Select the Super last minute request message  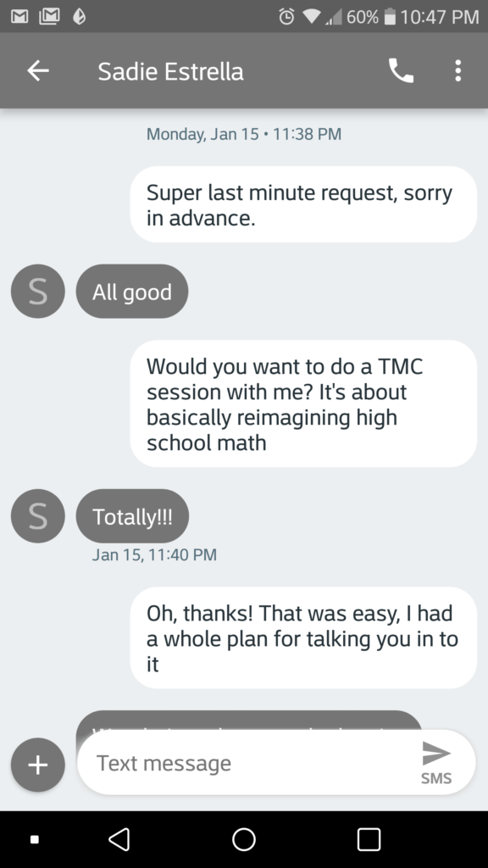(x=303, y=204)
